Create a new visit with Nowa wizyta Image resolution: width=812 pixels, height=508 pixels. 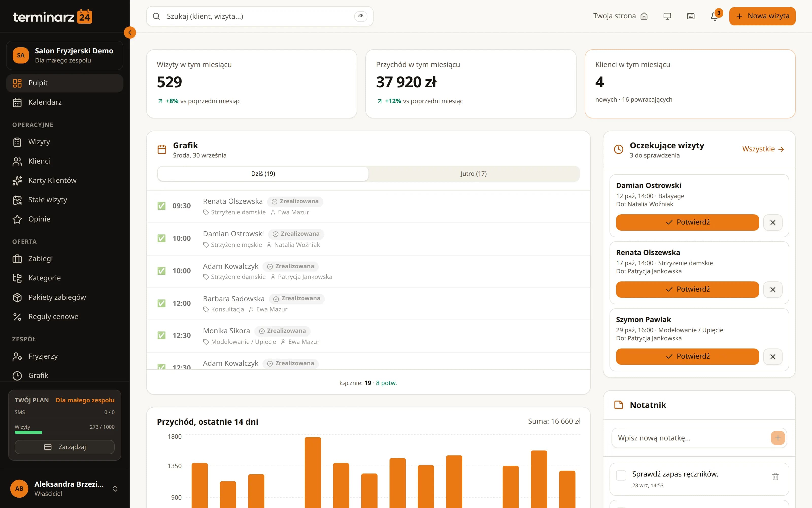(762, 16)
